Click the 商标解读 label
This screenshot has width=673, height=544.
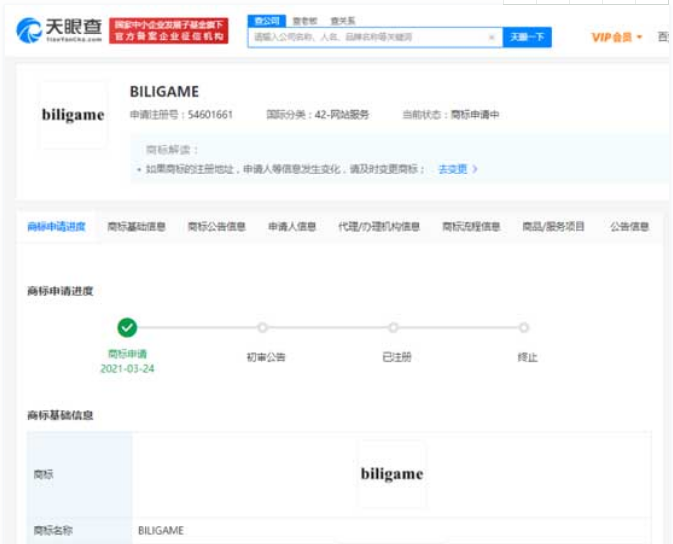172,150
